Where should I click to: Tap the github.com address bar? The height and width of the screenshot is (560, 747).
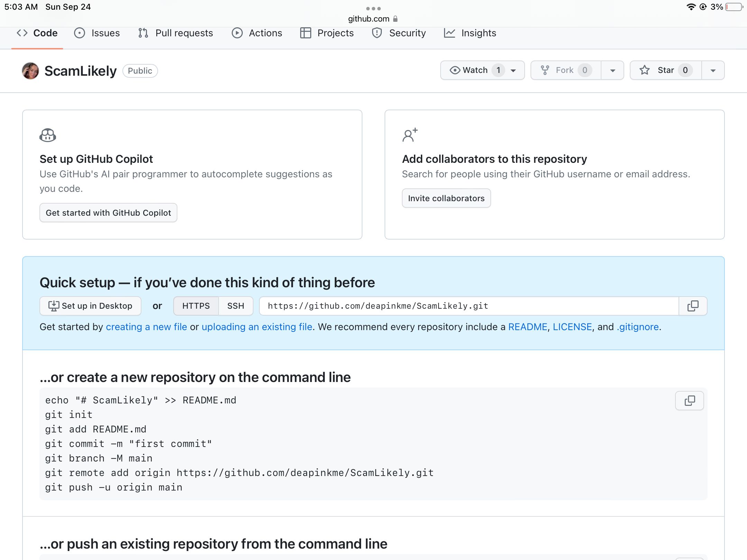(373, 19)
